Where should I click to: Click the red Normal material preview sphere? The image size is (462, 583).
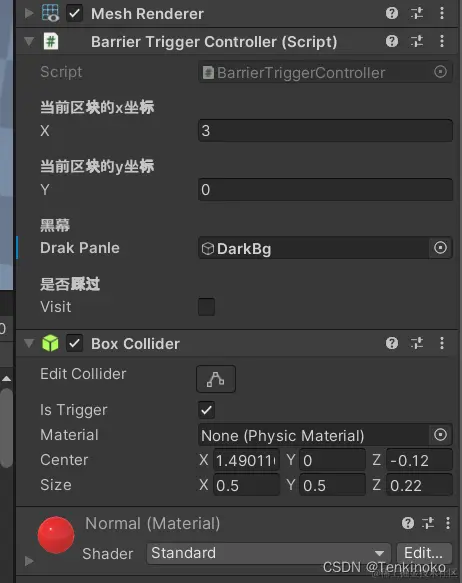[x=56, y=535]
